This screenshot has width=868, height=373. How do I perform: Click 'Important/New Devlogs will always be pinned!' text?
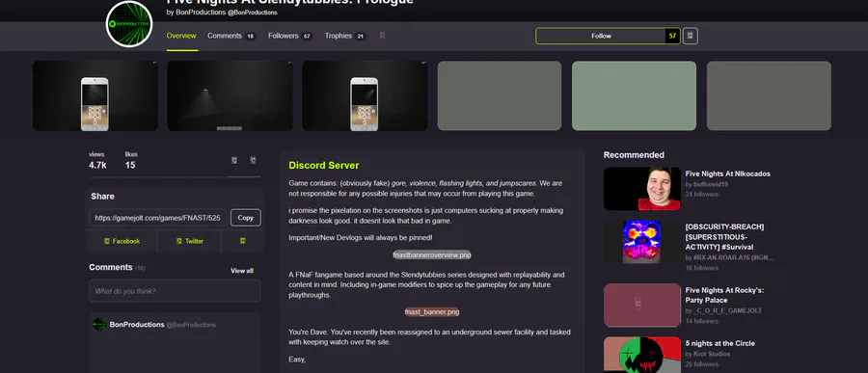point(361,237)
